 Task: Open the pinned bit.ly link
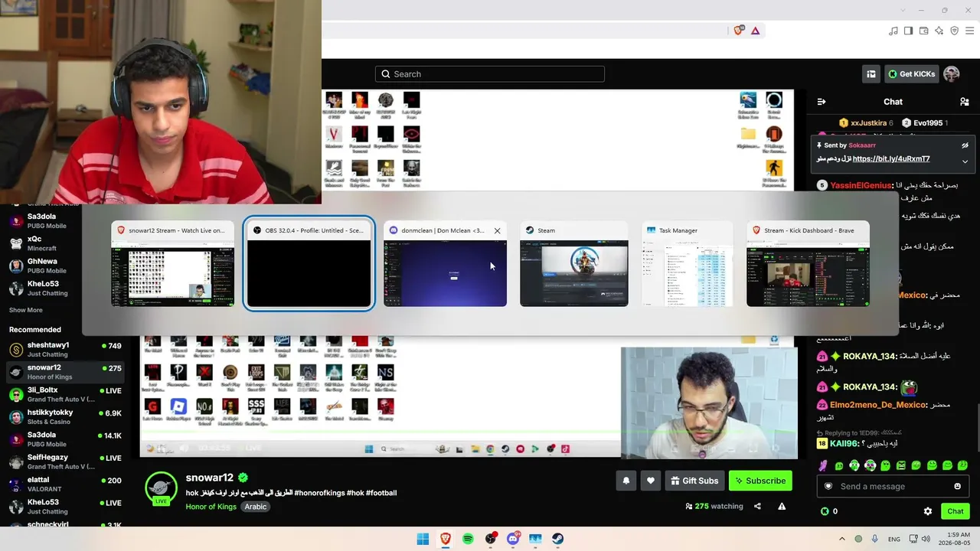[891, 159]
